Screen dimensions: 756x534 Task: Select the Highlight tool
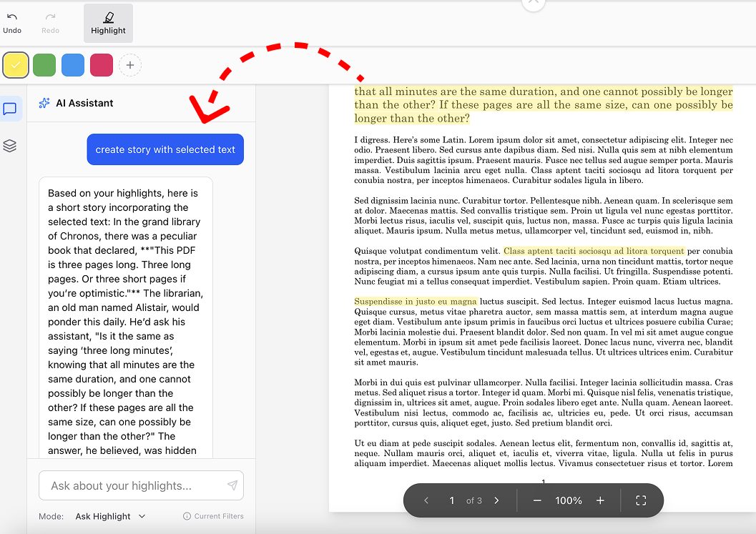click(x=108, y=22)
